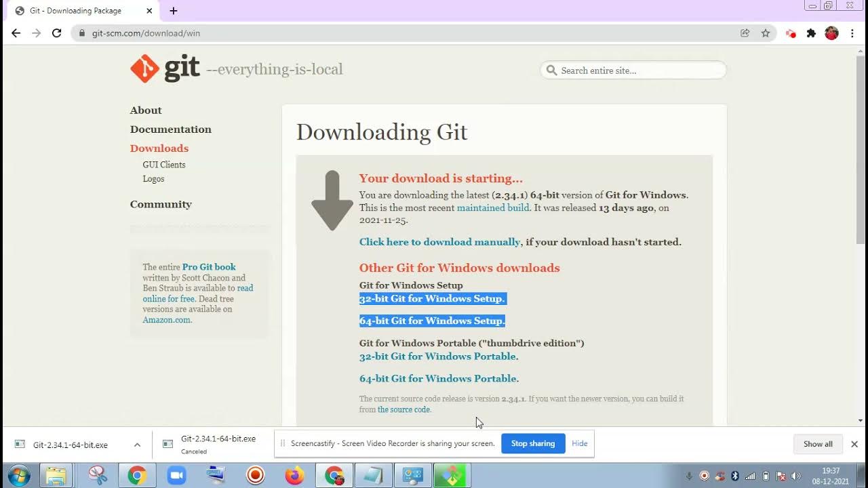Click the browser forward arrow

point(37,33)
